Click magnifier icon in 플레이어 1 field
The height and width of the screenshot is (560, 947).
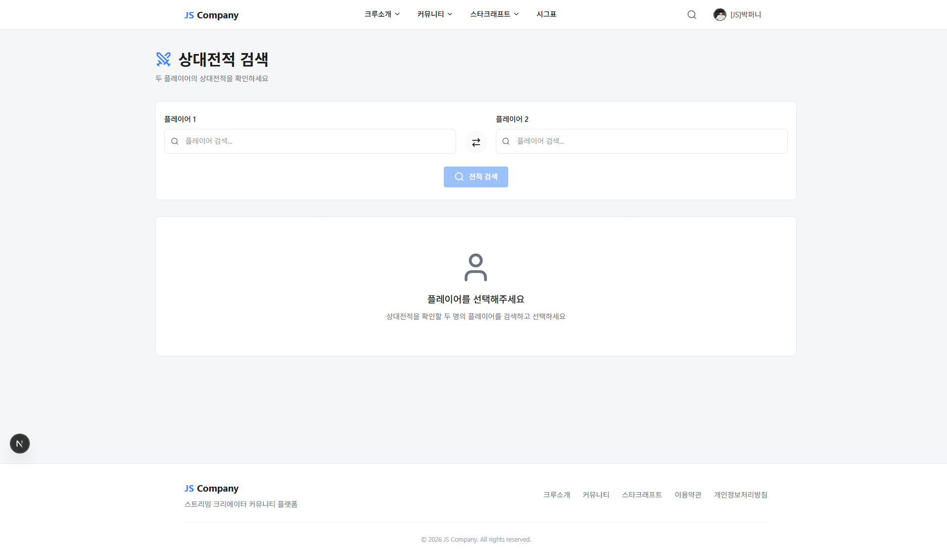[175, 142]
